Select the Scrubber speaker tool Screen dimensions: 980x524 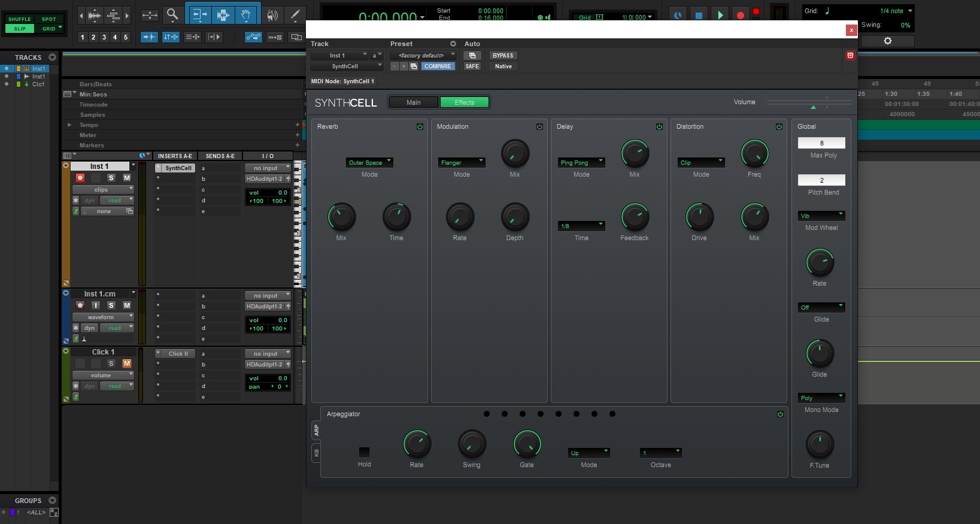click(x=272, y=15)
